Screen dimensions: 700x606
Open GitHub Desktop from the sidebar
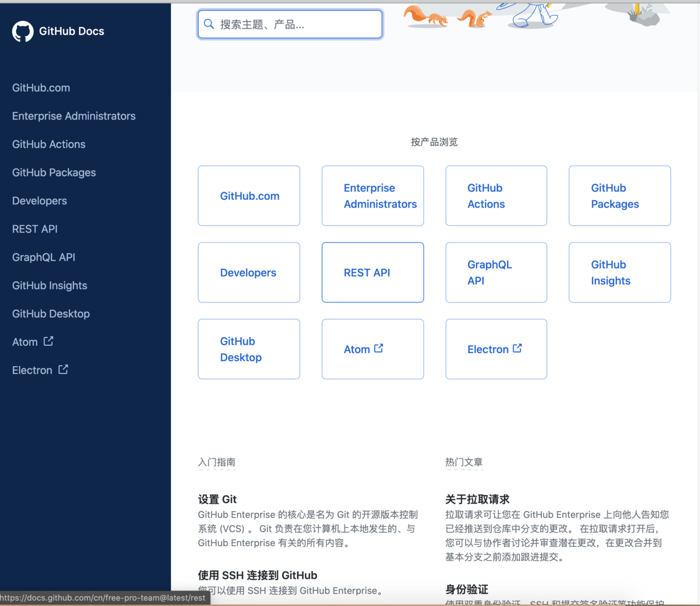pos(51,313)
